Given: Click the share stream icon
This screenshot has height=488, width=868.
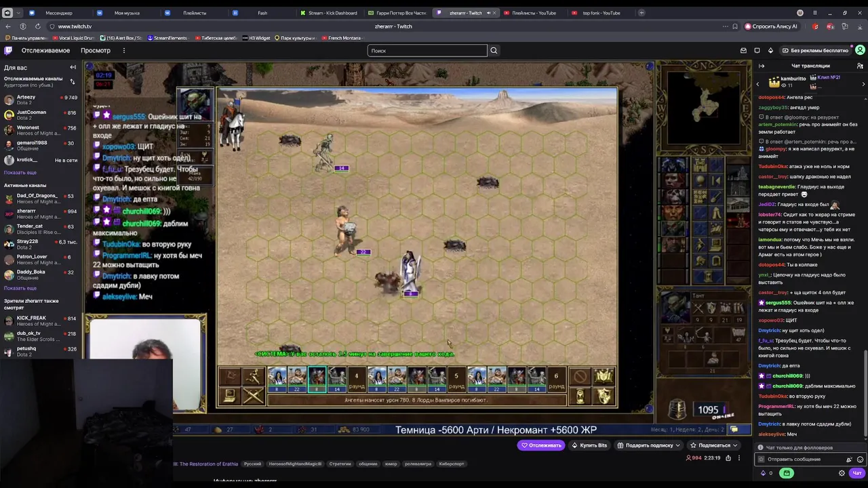Looking at the screenshot, I should 728,458.
